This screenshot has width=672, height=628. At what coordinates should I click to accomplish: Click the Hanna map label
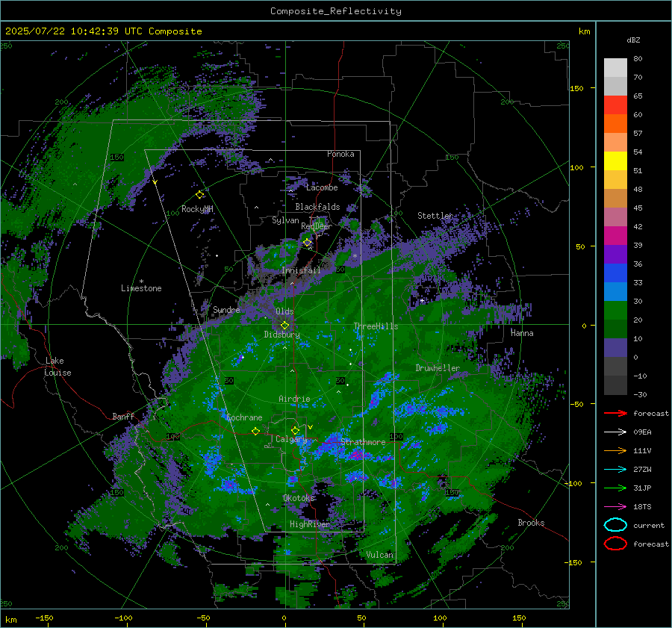[x=522, y=333]
